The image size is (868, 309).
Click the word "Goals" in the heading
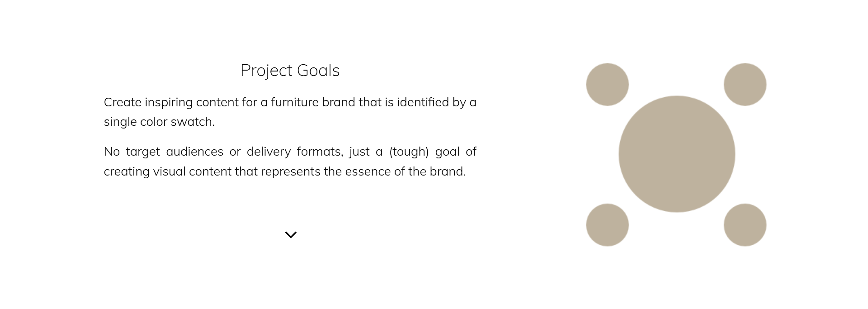tap(318, 70)
